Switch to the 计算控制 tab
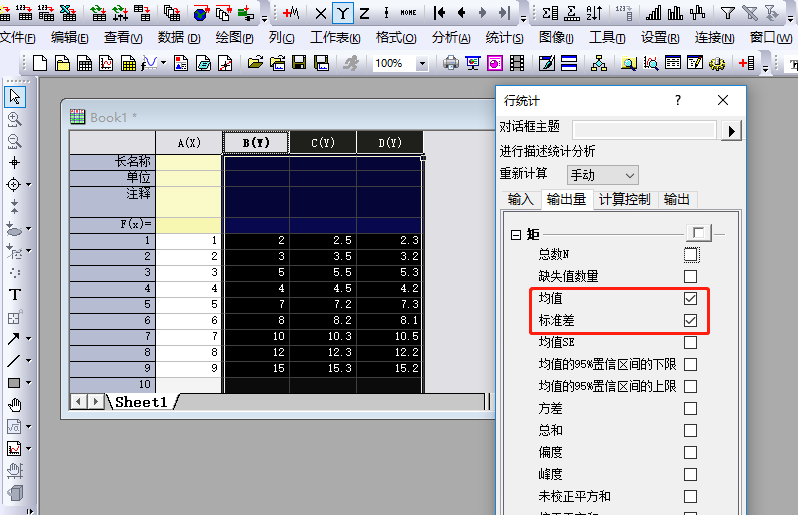This screenshot has width=798, height=515. tap(625, 199)
